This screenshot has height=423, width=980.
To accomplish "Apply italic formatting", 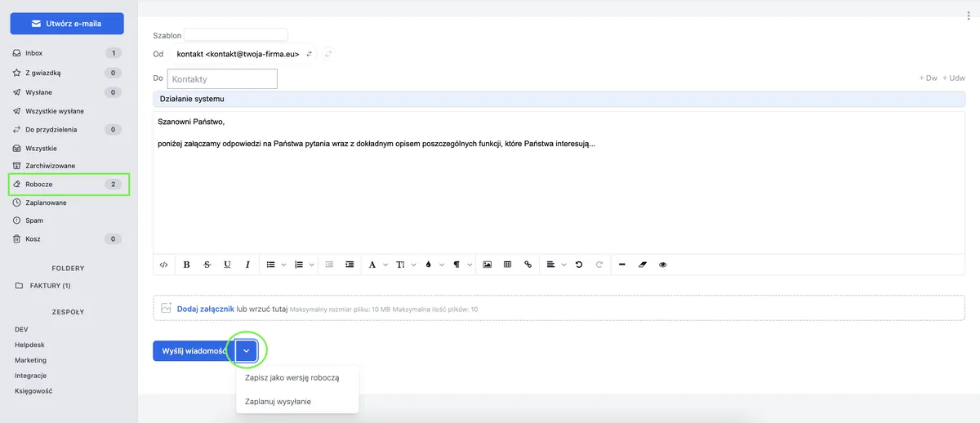I will [247, 265].
